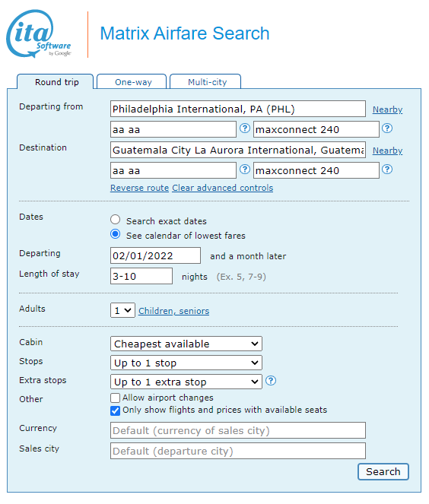The height and width of the screenshot is (504, 429).
Task: Switch to the One-way tab
Action: click(x=132, y=81)
